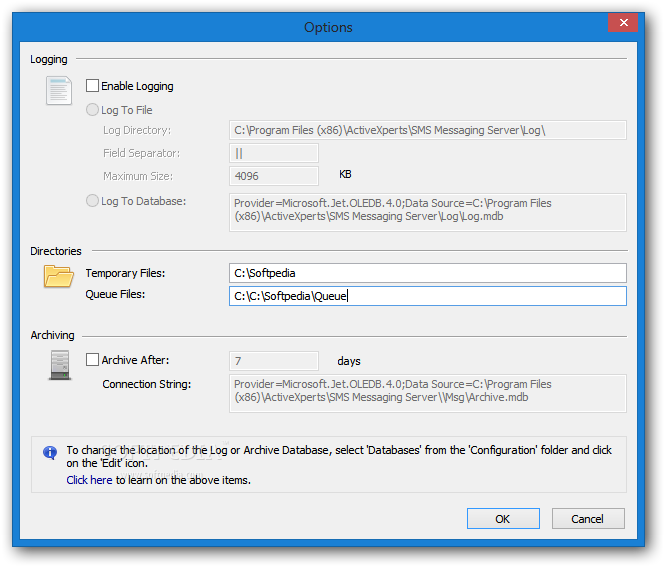Click the Log To Database connection field
This screenshot has height=567, width=665.
(x=428, y=212)
